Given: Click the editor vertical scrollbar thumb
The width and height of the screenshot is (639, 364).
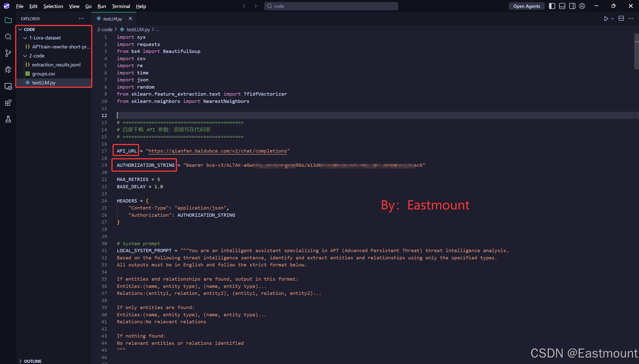Looking at the screenshot, I should point(636,51).
